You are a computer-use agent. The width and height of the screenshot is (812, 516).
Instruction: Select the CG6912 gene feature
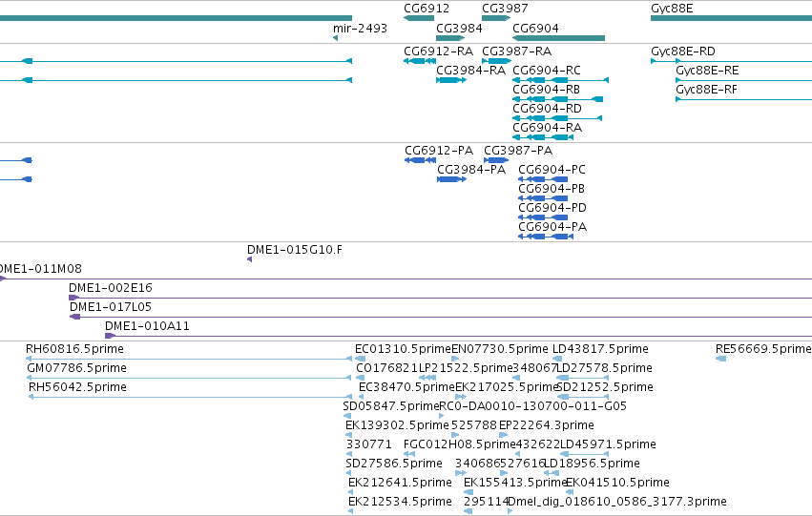(x=419, y=18)
